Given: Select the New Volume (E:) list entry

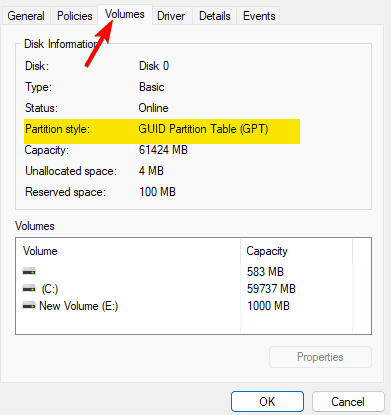Looking at the screenshot, I should (79, 306).
